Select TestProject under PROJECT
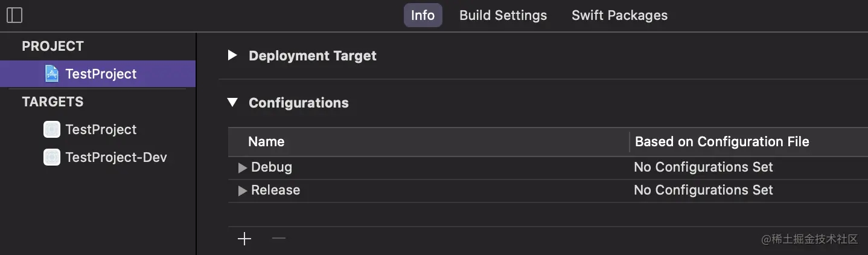 tap(101, 74)
